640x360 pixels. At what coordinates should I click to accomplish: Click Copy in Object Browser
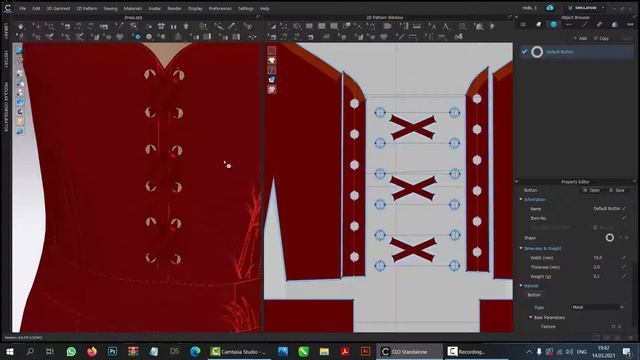tap(602, 38)
